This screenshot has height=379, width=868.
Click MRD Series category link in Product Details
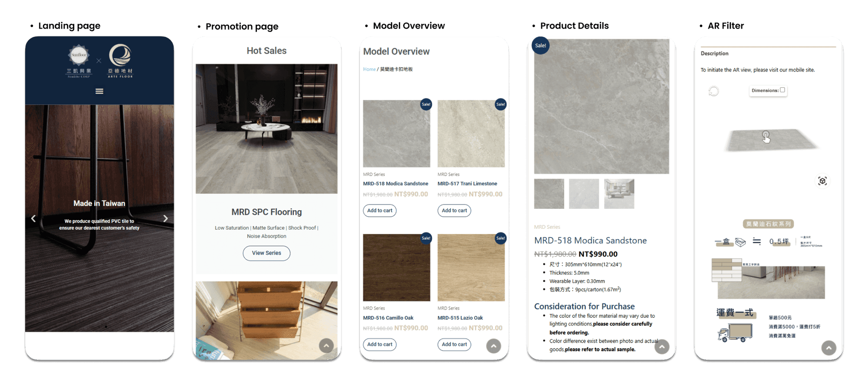click(x=547, y=227)
